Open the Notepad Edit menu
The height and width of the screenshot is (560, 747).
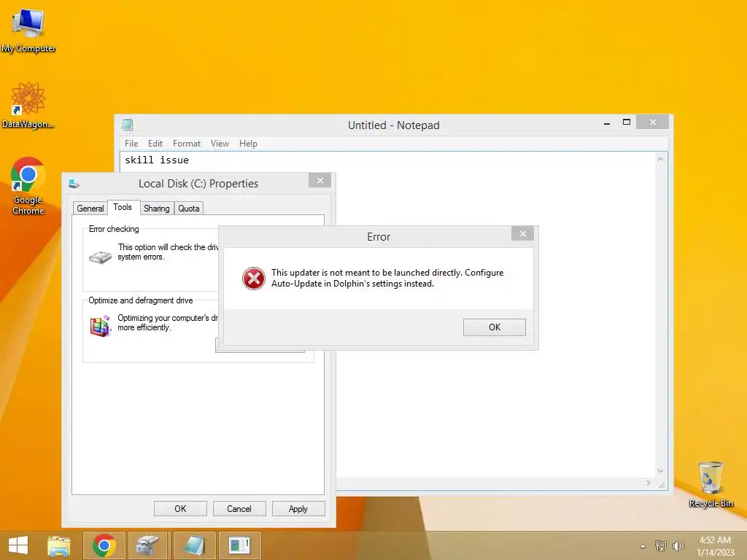click(155, 144)
